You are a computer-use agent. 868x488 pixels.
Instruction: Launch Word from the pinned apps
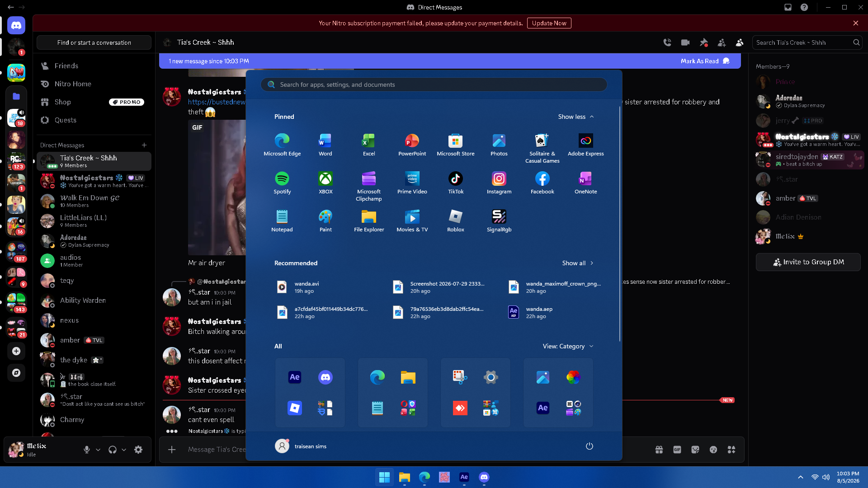[x=325, y=145]
